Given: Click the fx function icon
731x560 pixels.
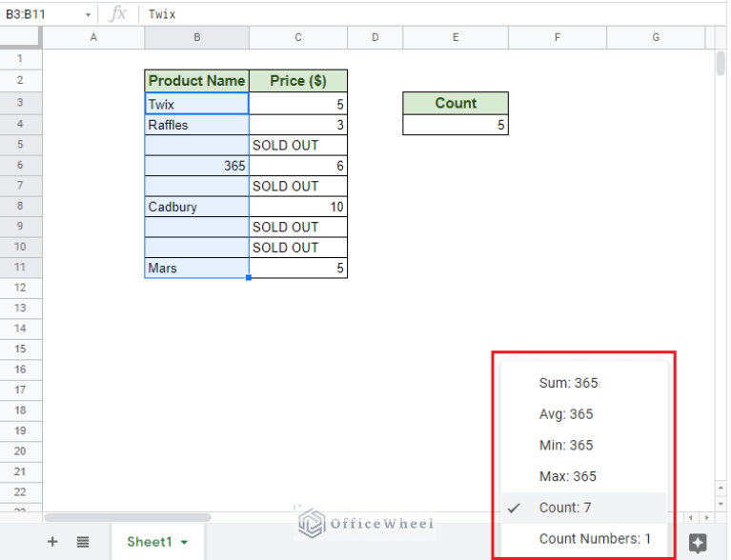Looking at the screenshot, I should 118,14.
